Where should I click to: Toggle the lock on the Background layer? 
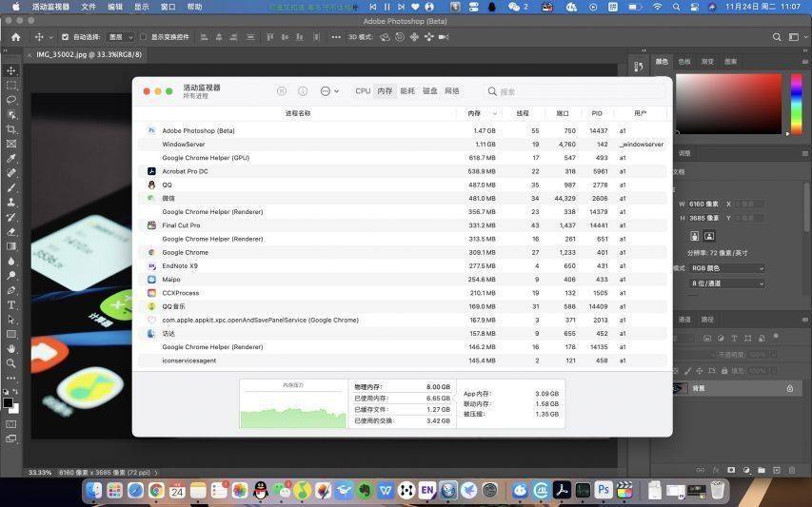(x=790, y=388)
